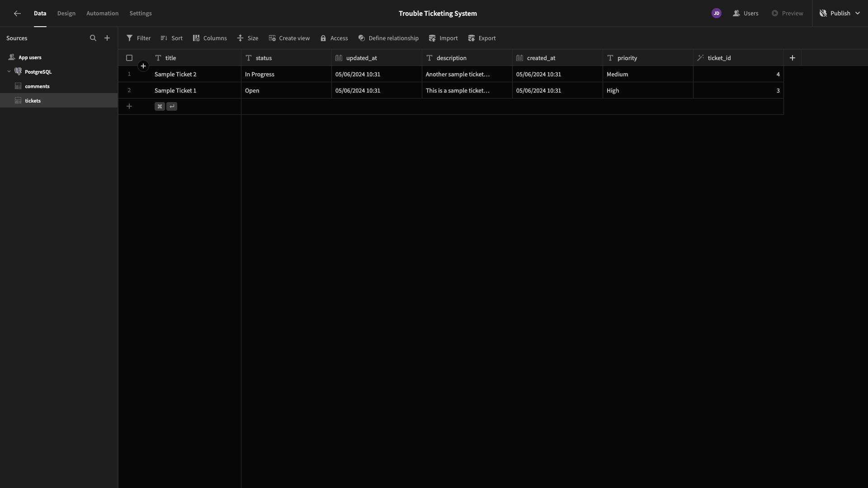Add a new column with plus icon
Screen dimensions: 868x488
click(x=792, y=58)
